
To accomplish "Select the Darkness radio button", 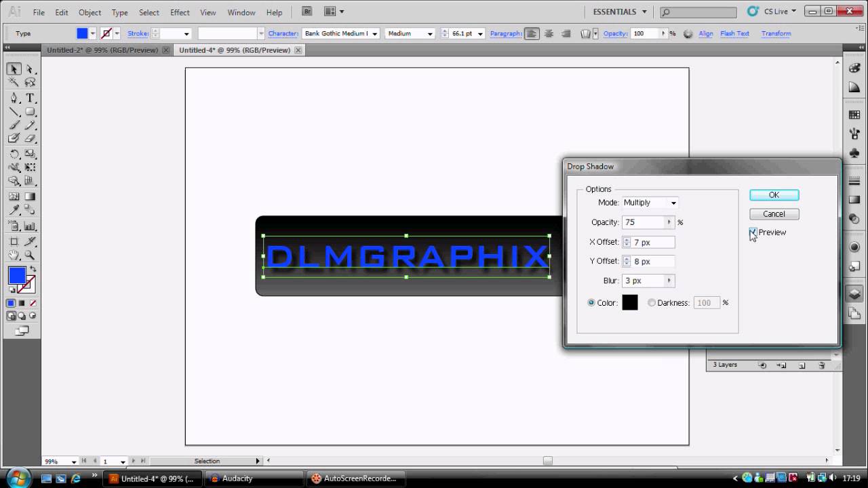I will tap(652, 303).
